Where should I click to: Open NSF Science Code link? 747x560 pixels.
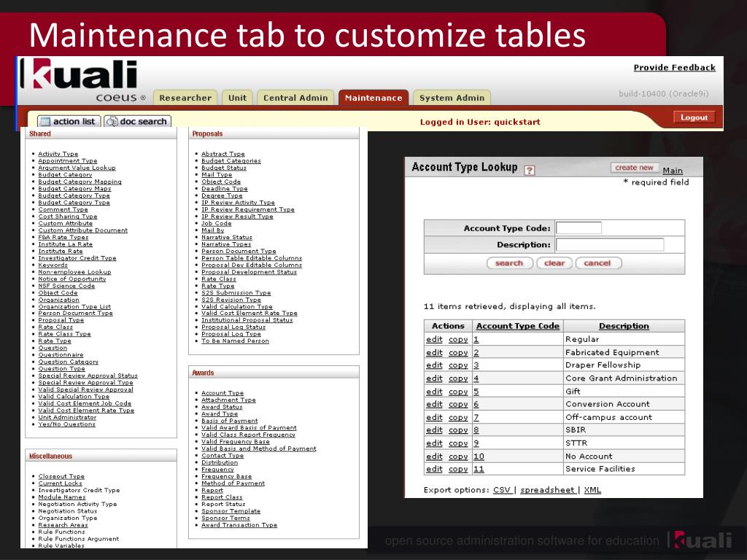(x=66, y=286)
